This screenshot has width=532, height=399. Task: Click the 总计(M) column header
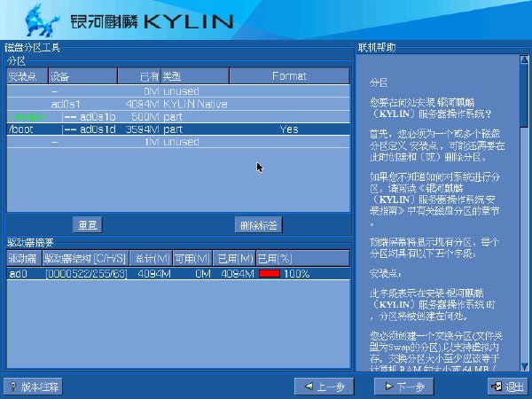point(152,259)
